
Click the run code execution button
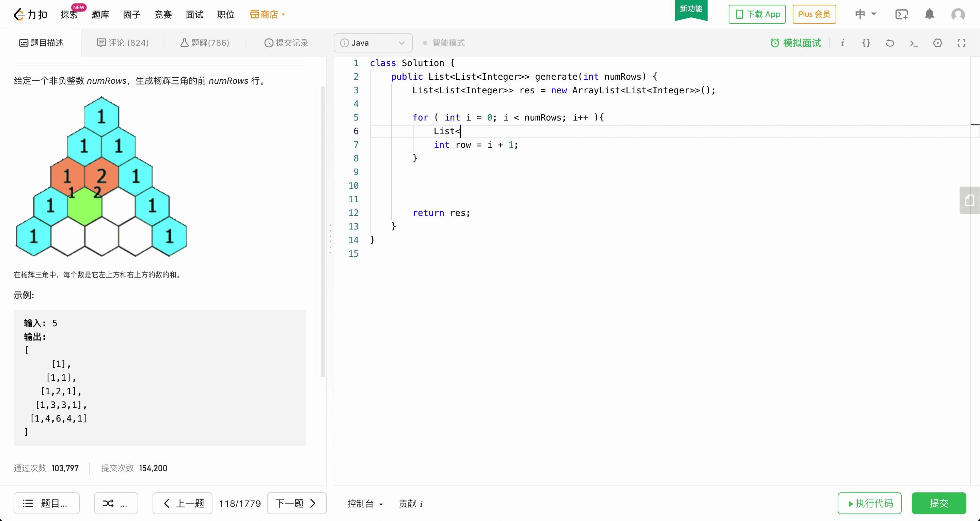pos(869,504)
